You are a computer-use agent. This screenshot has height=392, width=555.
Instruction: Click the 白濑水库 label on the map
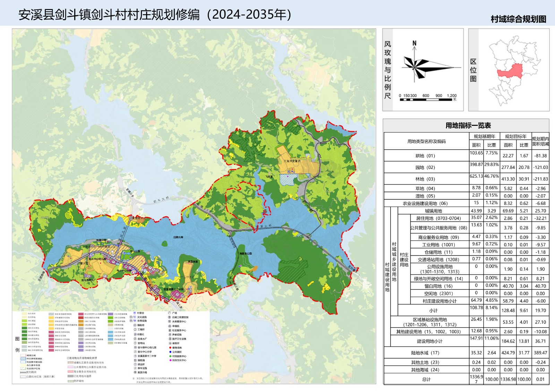pos(178,237)
